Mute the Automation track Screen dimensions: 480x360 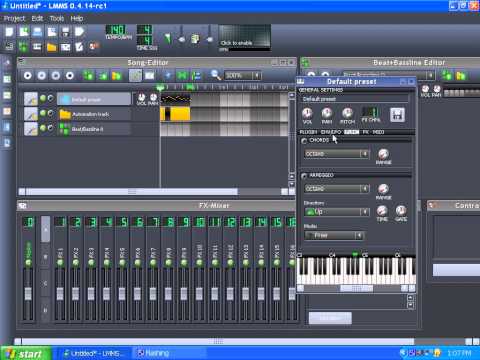click(43, 113)
